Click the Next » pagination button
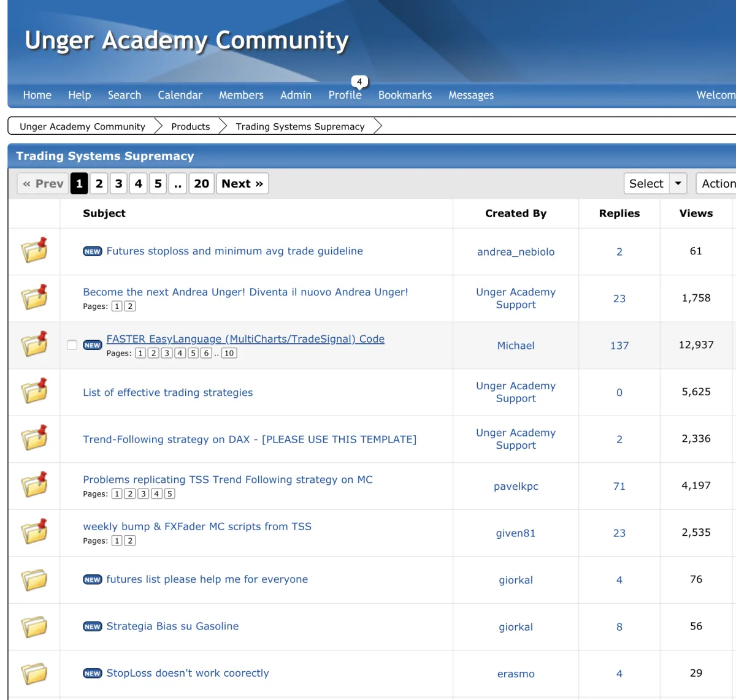 [242, 183]
